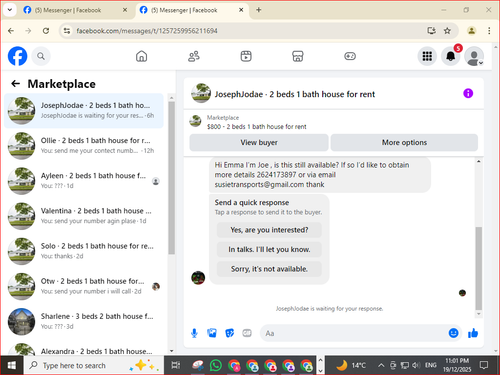
Task: Open the Video (Watch) icon
Action: [246, 56]
